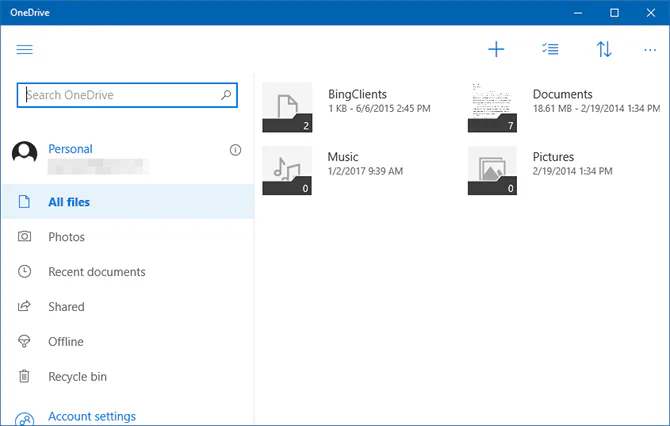Open the Pictures folder thumbnail

[492, 170]
